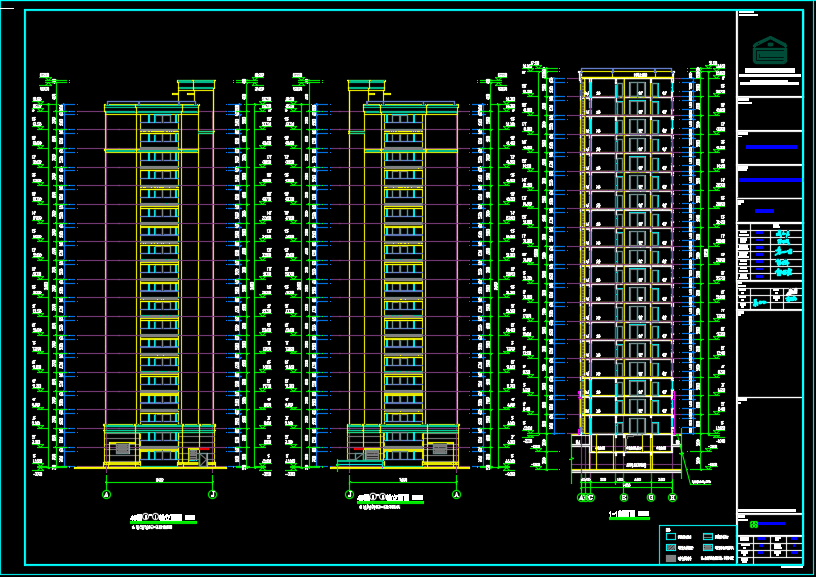Click the horizontal-striped legend swatch

(x=708, y=536)
